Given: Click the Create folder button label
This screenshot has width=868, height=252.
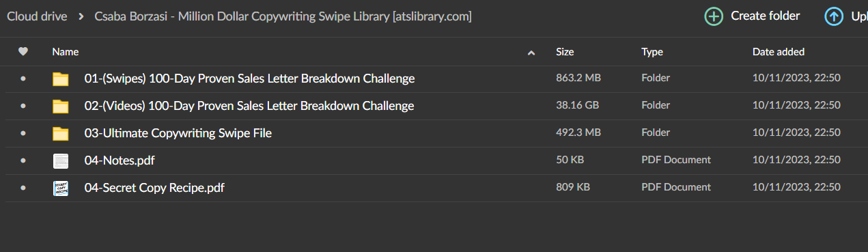Looking at the screenshot, I should coord(766,16).
